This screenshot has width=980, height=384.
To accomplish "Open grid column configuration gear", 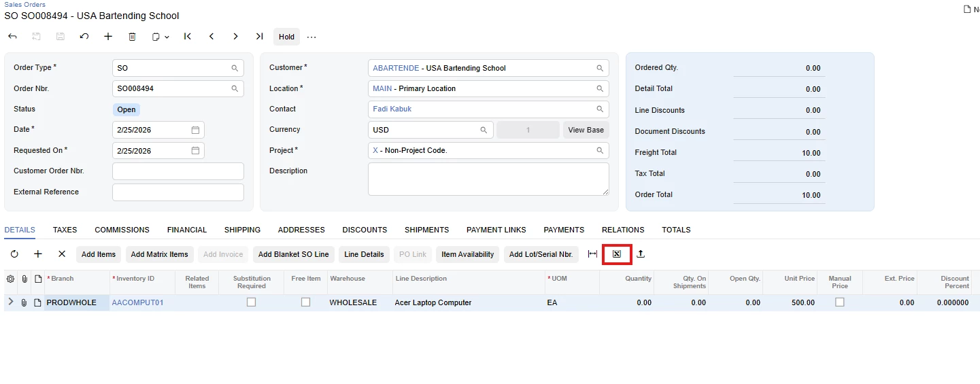I will pos(10,279).
